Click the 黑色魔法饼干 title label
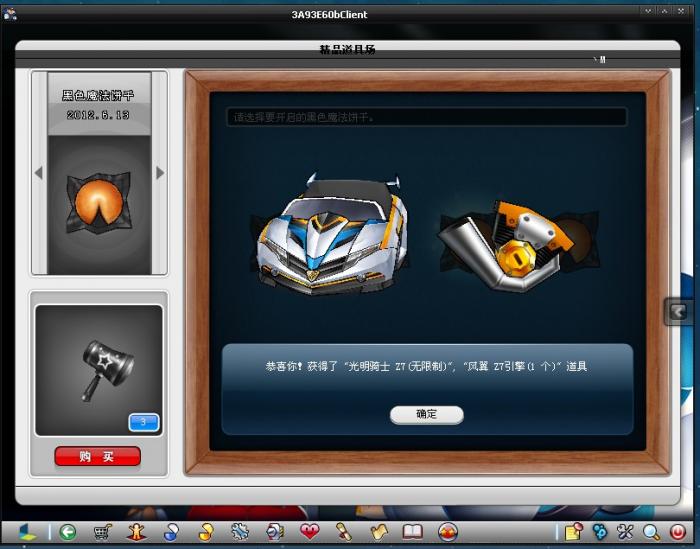The image size is (700, 549). coord(98,95)
